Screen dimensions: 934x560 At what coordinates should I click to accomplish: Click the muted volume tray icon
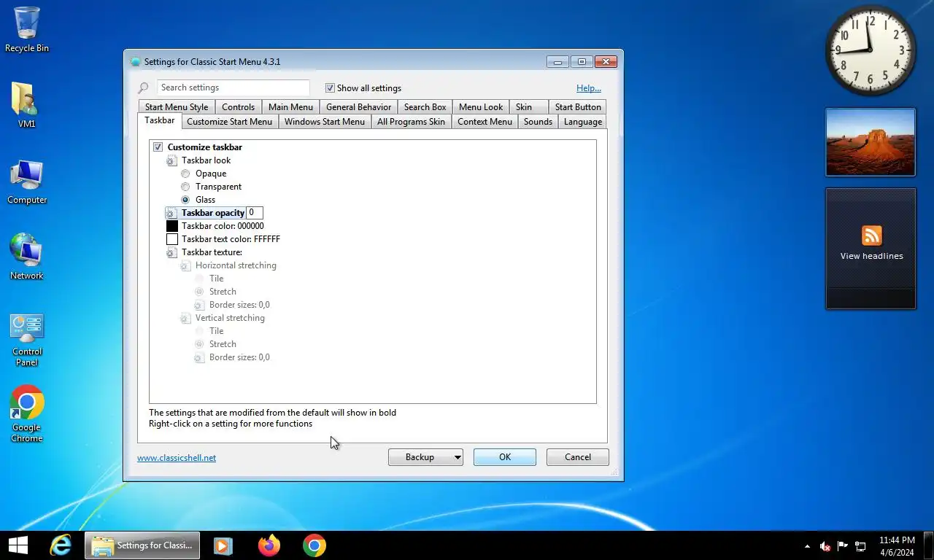pos(825,546)
